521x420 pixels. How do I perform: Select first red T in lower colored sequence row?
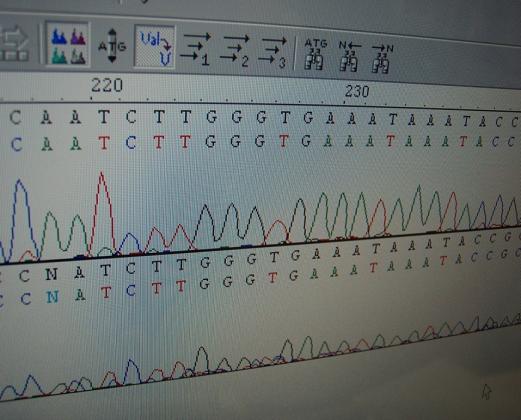[106, 292]
